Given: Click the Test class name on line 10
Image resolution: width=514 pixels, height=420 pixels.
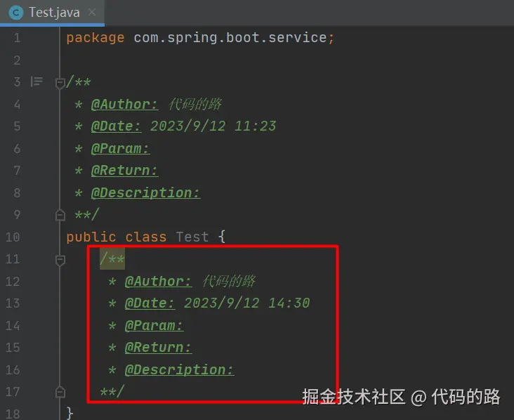Looking at the screenshot, I should click(x=192, y=237).
